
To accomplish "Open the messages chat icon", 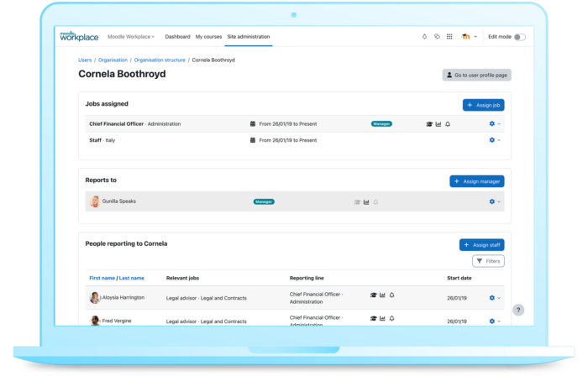I will pyautogui.click(x=437, y=37).
